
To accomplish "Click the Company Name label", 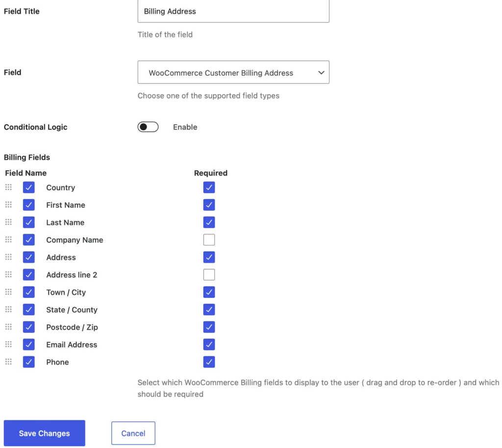I will coord(75,240).
